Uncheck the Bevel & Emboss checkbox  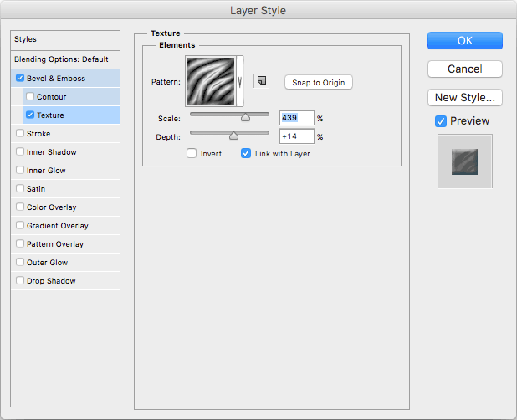(20, 78)
